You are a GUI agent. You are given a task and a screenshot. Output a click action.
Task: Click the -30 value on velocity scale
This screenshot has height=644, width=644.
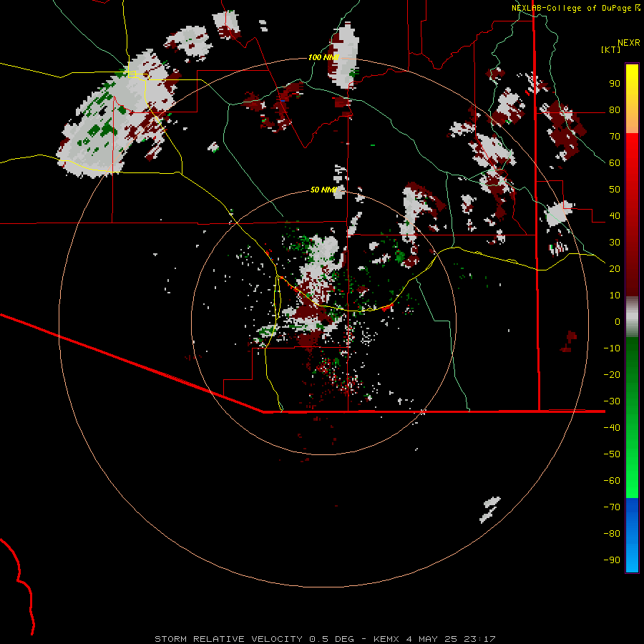coord(612,401)
